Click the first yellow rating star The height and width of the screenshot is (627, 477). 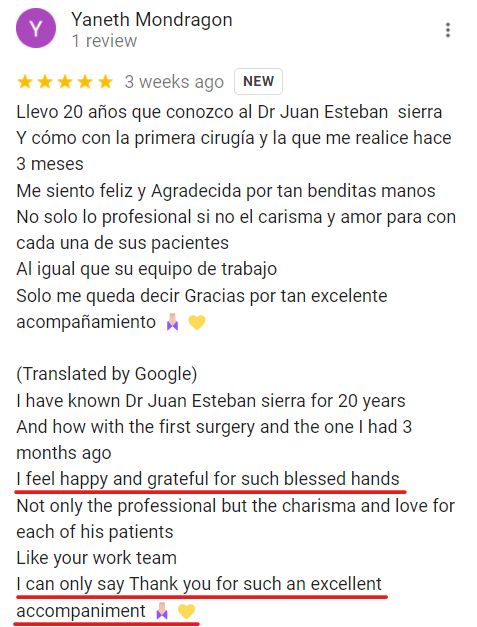[25, 82]
